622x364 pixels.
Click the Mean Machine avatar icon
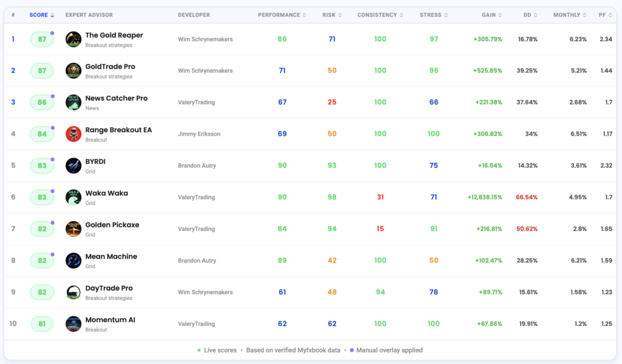click(x=73, y=261)
